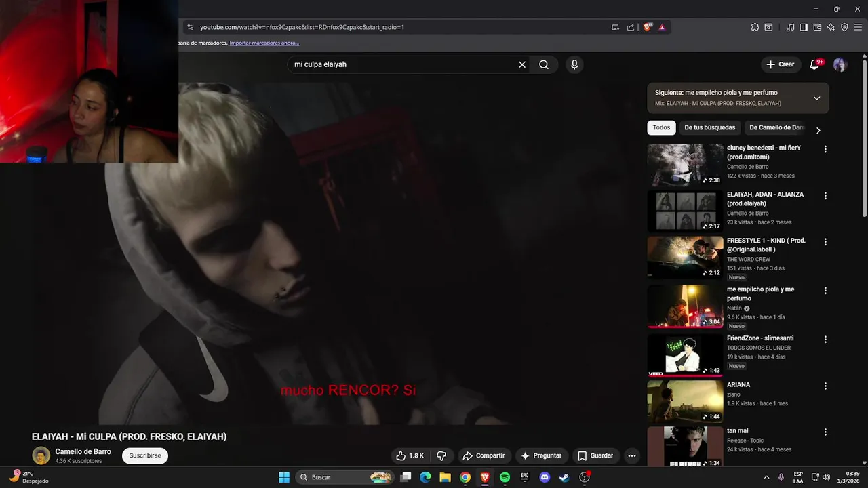Screen dimensions: 868x488
Task: Open Brave Leo AI sparkle icon
Action: (831, 27)
